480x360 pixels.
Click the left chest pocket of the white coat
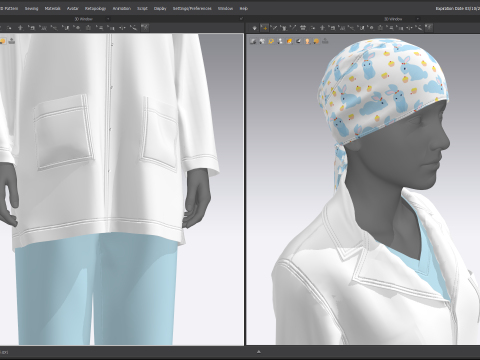[63, 132]
